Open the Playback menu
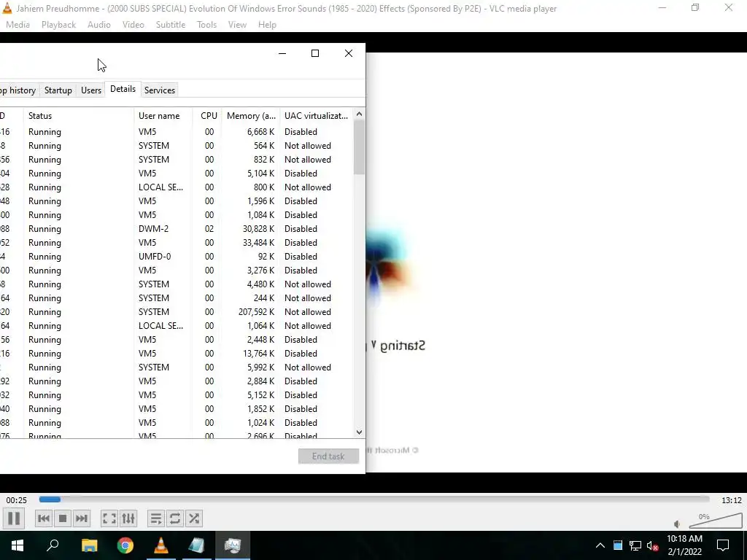Viewport: 747px width, 560px height. 58,25
